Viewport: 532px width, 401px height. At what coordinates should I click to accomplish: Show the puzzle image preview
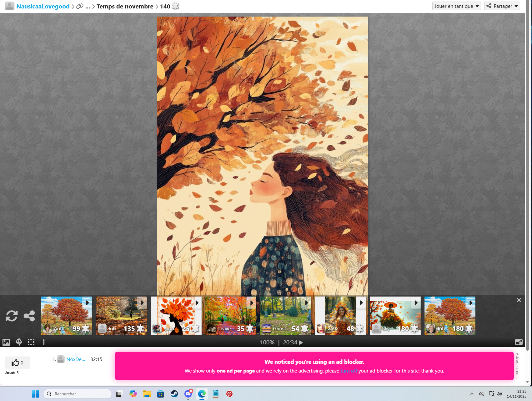6,342
